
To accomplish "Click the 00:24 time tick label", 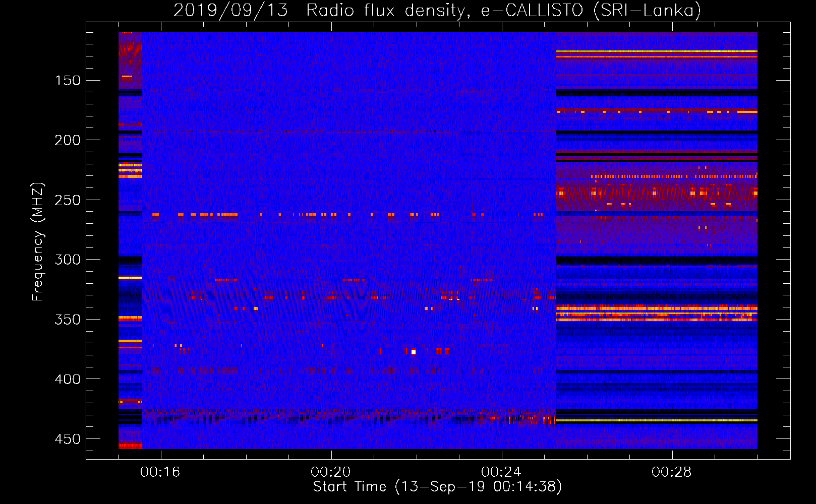I will pyautogui.click(x=501, y=472).
